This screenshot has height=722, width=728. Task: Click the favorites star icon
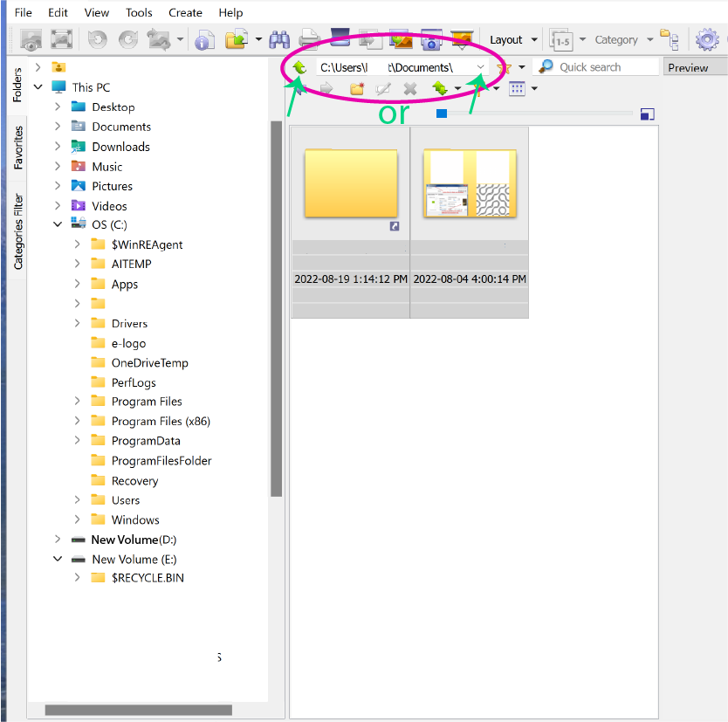(504, 67)
